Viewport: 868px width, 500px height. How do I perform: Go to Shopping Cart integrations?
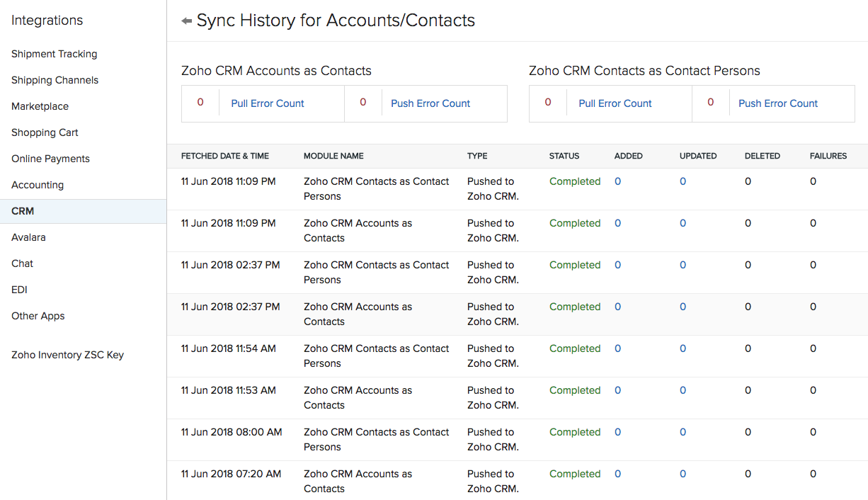(45, 132)
